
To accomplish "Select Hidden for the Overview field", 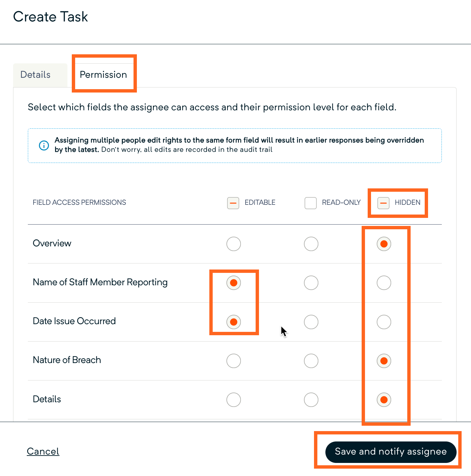I will point(384,244).
